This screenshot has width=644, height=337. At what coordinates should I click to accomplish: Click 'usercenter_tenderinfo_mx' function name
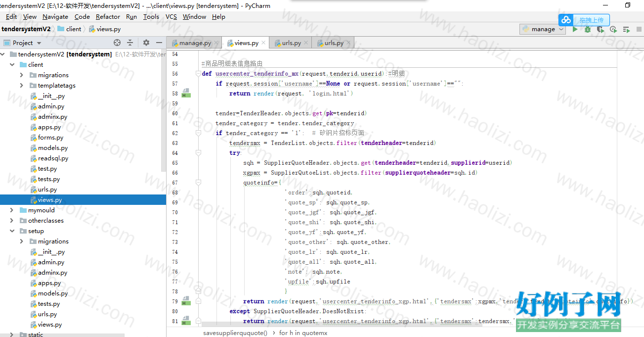click(x=257, y=74)
